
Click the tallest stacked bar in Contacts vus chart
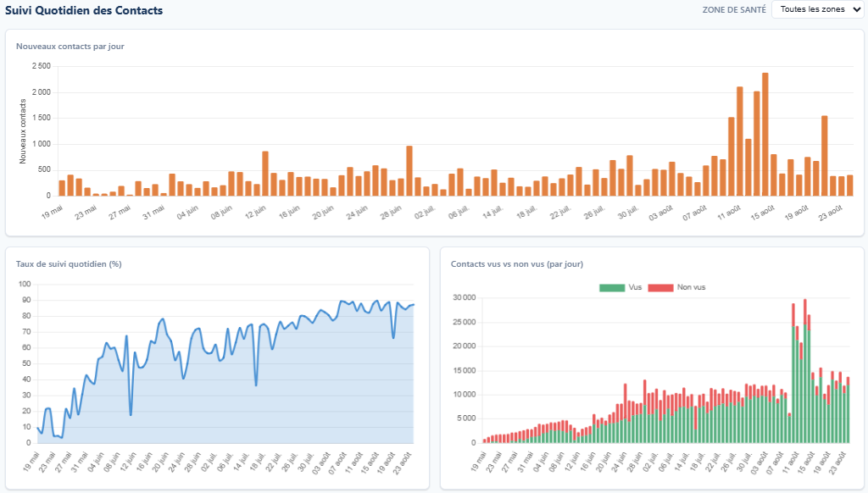coord(805,371)
